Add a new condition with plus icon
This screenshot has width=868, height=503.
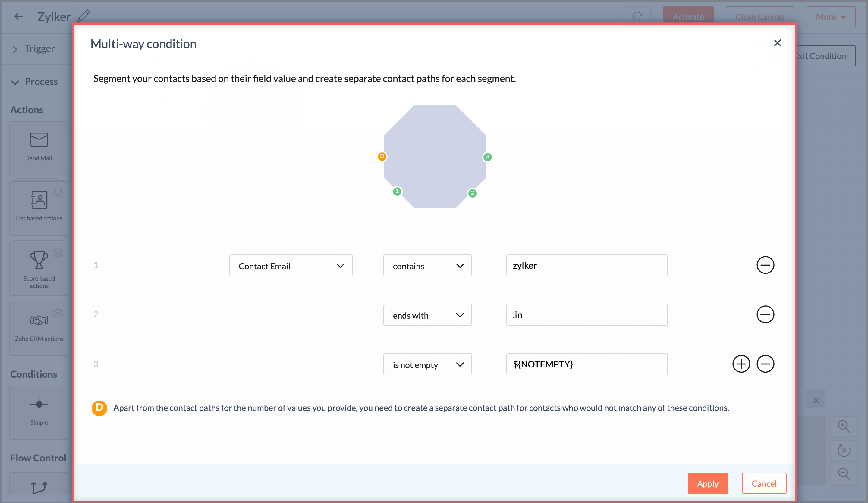[x=741, y=364]
